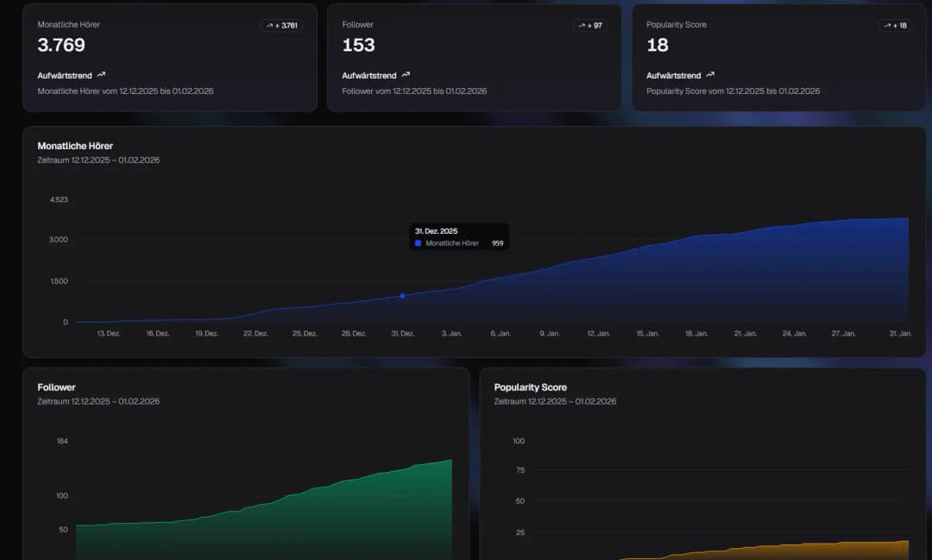932x560 pixels.
Task: Select the Follower panel header
Action: [56, 387]
